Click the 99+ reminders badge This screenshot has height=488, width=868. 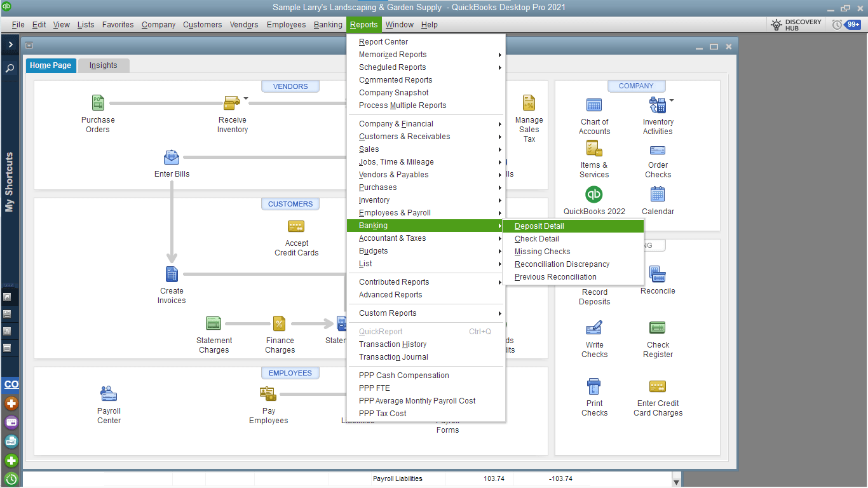(851, 24)
